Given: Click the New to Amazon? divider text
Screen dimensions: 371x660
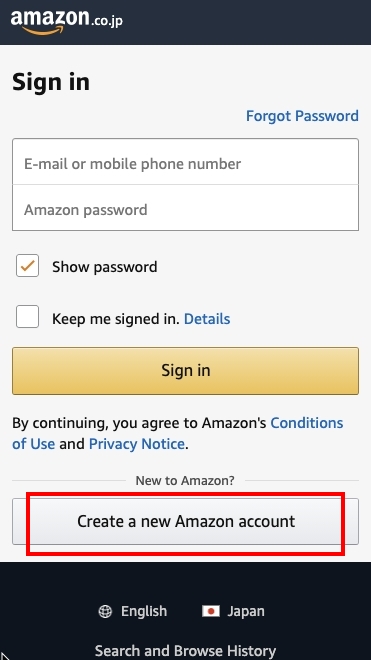Looking at the screenshot, I should click(185, 480).
